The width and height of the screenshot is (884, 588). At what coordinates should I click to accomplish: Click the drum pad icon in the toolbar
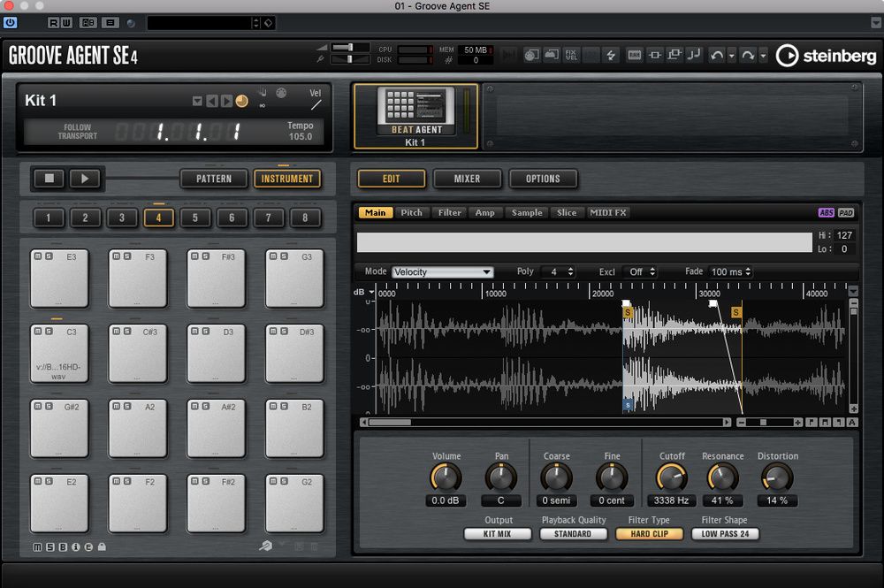click(531, 55)
